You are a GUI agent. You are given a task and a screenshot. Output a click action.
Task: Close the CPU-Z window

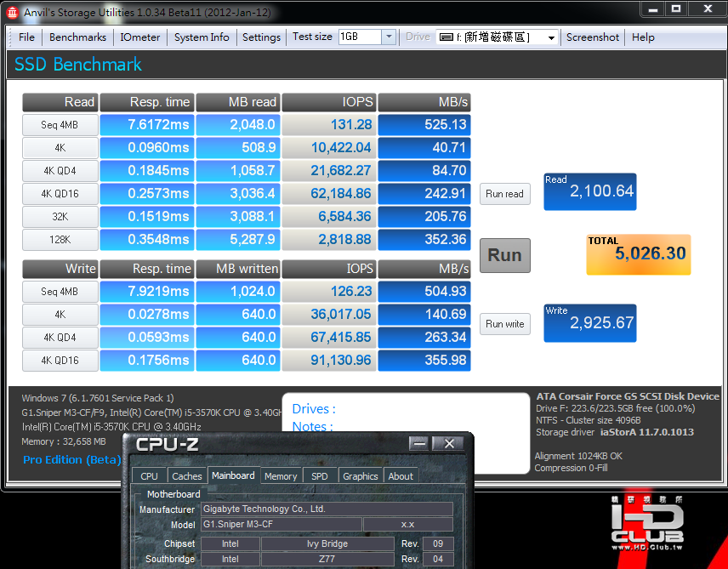(x=448, y=444)
